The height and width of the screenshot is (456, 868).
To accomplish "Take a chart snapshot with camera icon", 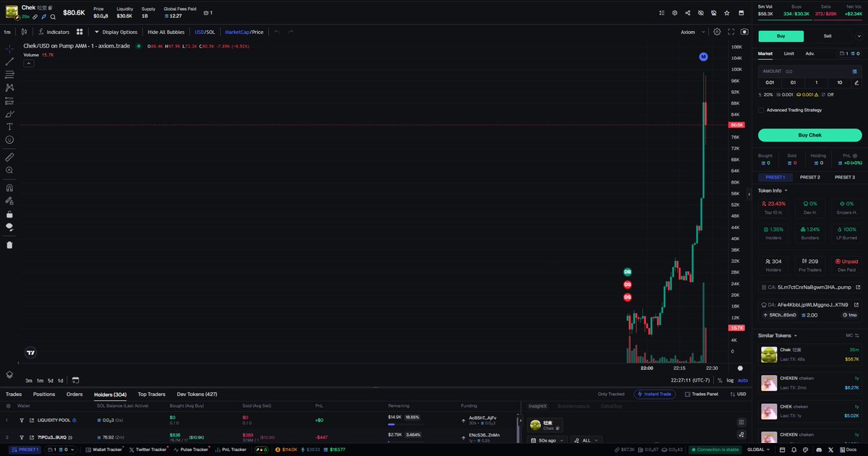I will pyautogui.click(x=744, y=32).
